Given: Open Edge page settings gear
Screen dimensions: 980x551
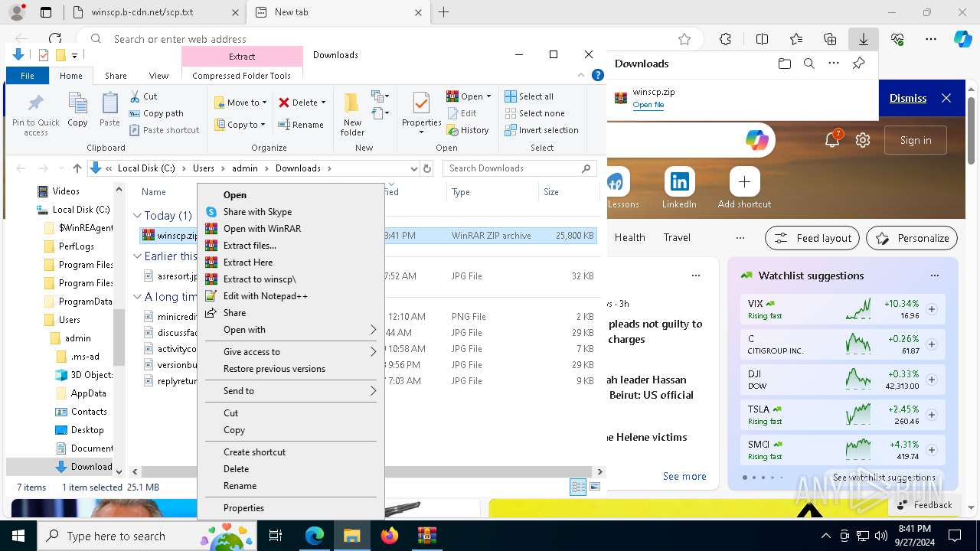Looking at the screenshot, I should point(863,140).
